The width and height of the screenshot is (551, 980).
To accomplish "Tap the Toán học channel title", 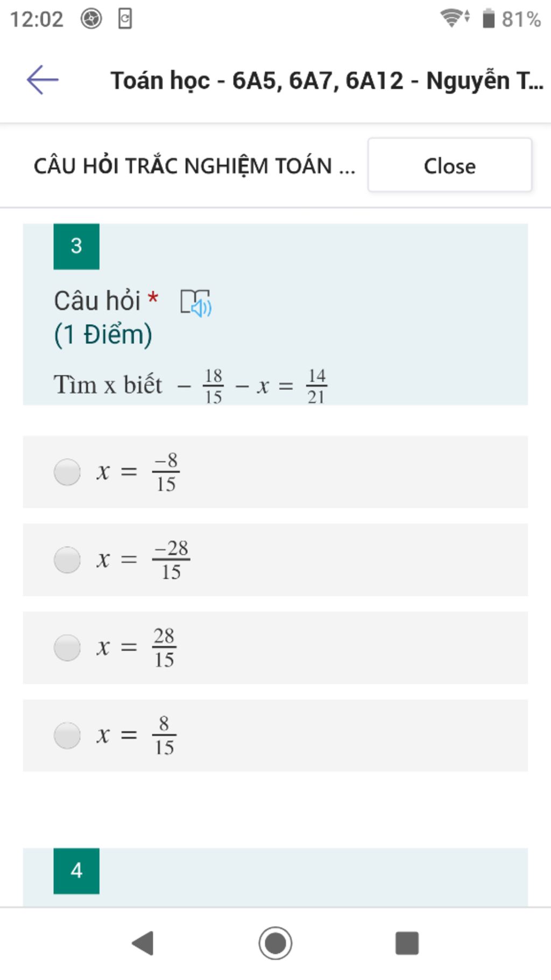I will click(327, 81).
